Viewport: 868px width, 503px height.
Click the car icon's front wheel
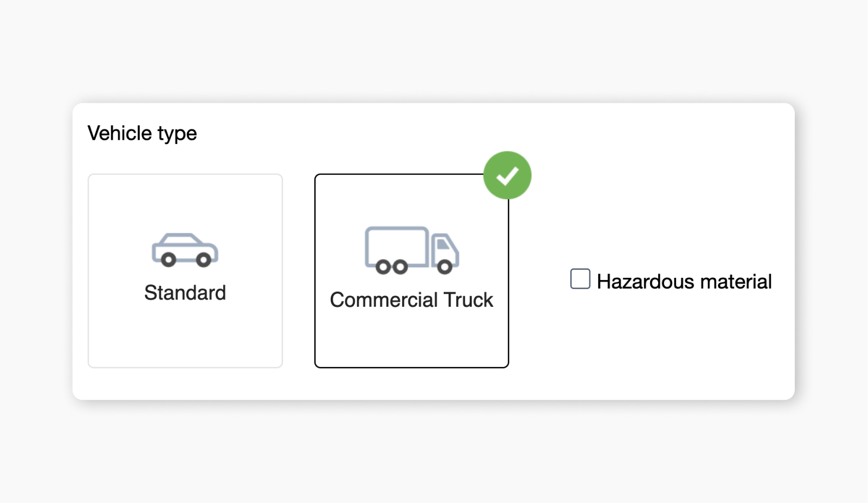click(168, 261)
